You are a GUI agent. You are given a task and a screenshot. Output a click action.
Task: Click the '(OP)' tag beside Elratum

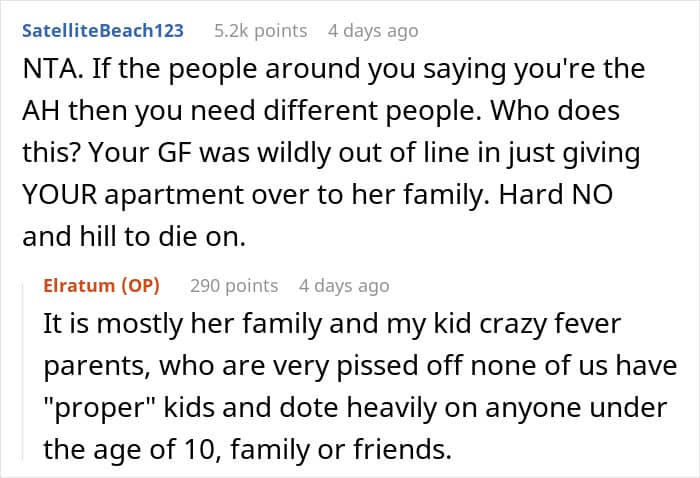(140, 285)
